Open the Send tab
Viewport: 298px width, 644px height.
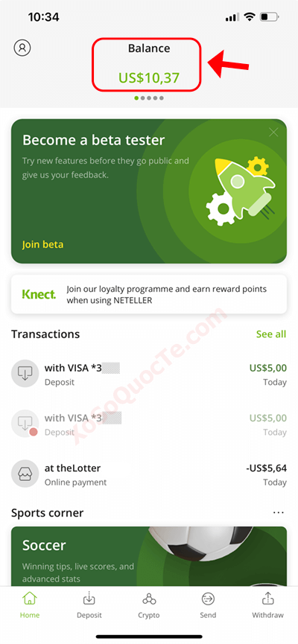tap(208, 605)
